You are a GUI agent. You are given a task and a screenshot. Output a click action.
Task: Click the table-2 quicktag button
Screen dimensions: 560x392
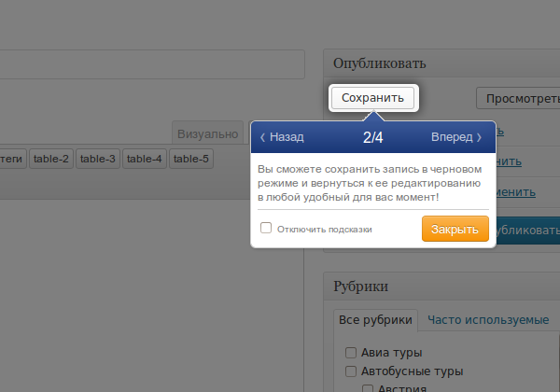point(51,159)
